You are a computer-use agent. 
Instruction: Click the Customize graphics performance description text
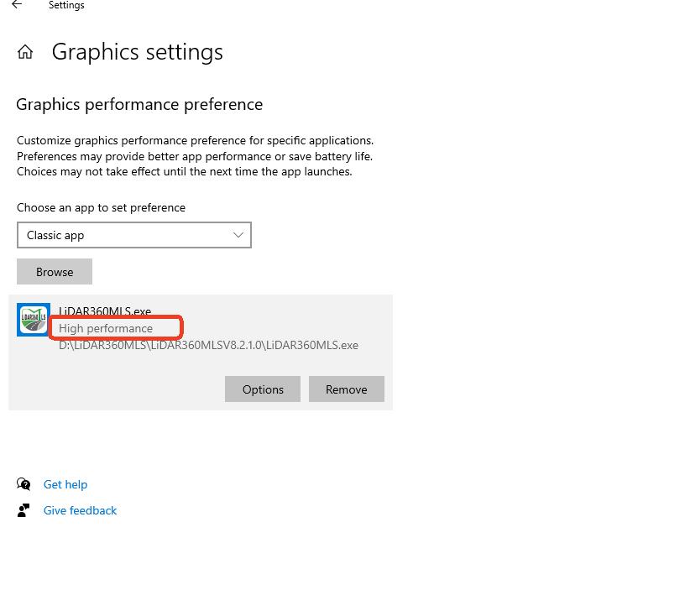click(x=195, y=156)
